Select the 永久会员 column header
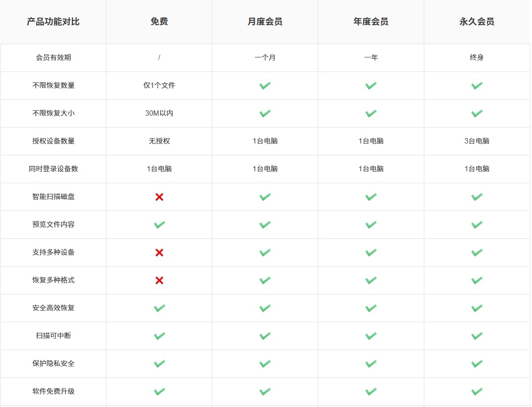 click(477, 22)
